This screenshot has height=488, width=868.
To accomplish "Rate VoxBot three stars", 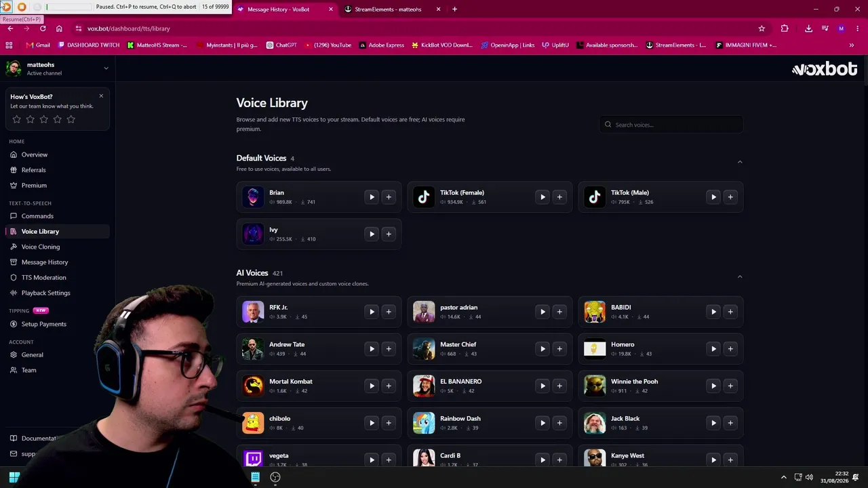I will pos(44,119).
